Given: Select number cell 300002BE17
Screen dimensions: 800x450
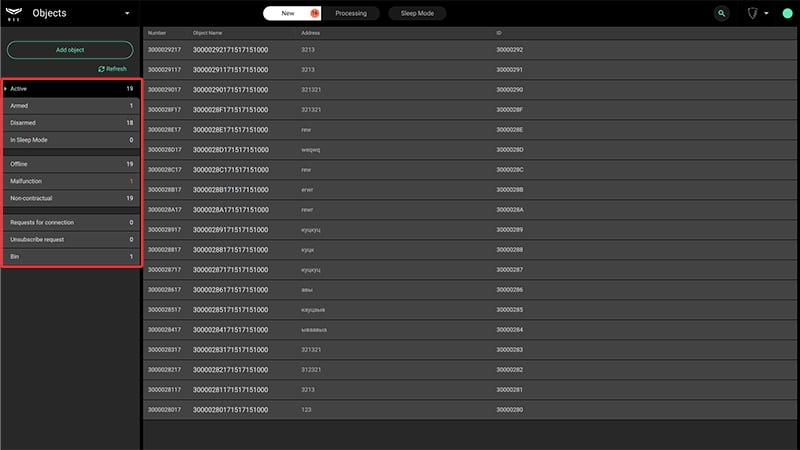Looking at the screenshot, I should pyautogui.click(x=164, y=130).
